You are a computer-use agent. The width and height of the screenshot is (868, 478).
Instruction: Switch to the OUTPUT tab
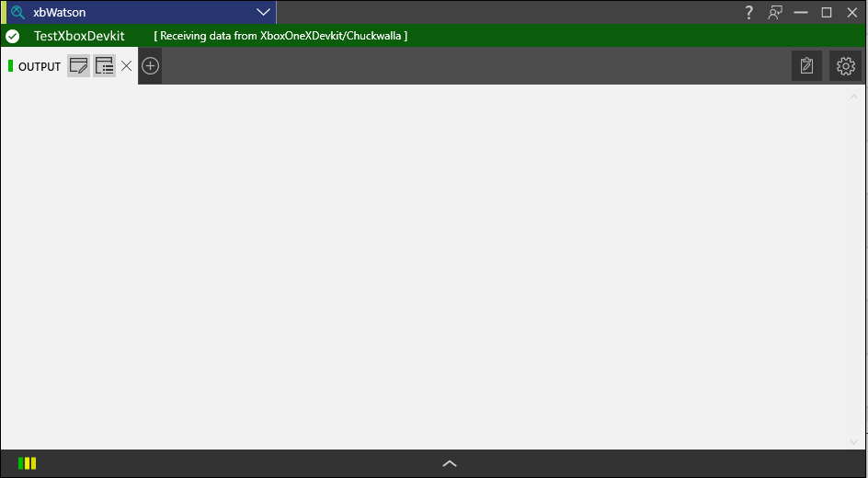(x=40, y=66)
